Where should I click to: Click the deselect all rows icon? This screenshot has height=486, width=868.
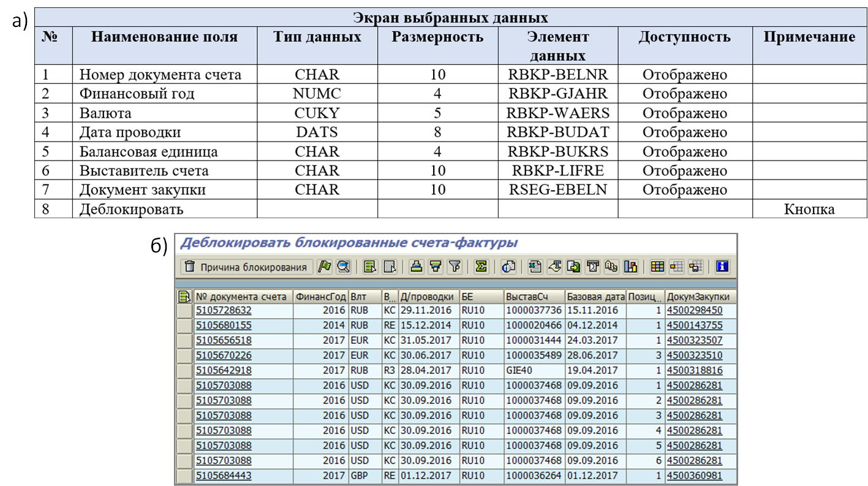[390, 267]
